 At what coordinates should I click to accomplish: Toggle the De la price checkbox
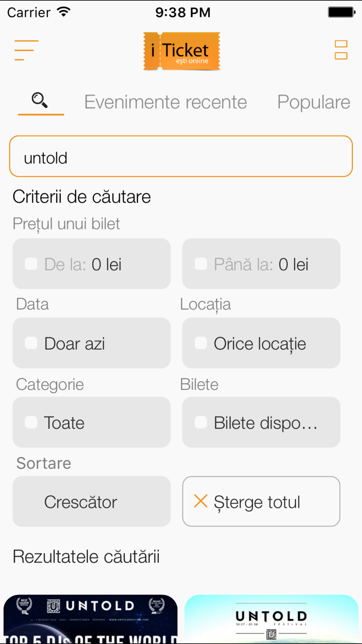pyautogui.click(x=31, y=264)
